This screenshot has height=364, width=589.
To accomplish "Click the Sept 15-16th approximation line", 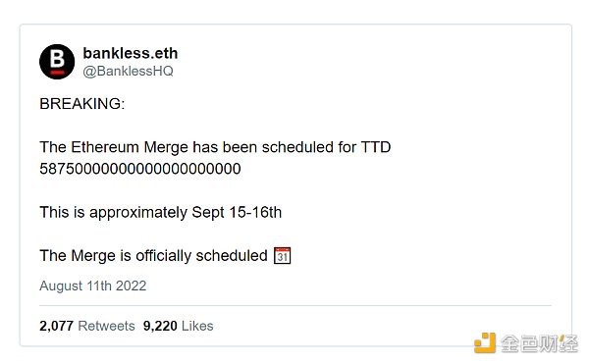I will (x=160, y=212).
